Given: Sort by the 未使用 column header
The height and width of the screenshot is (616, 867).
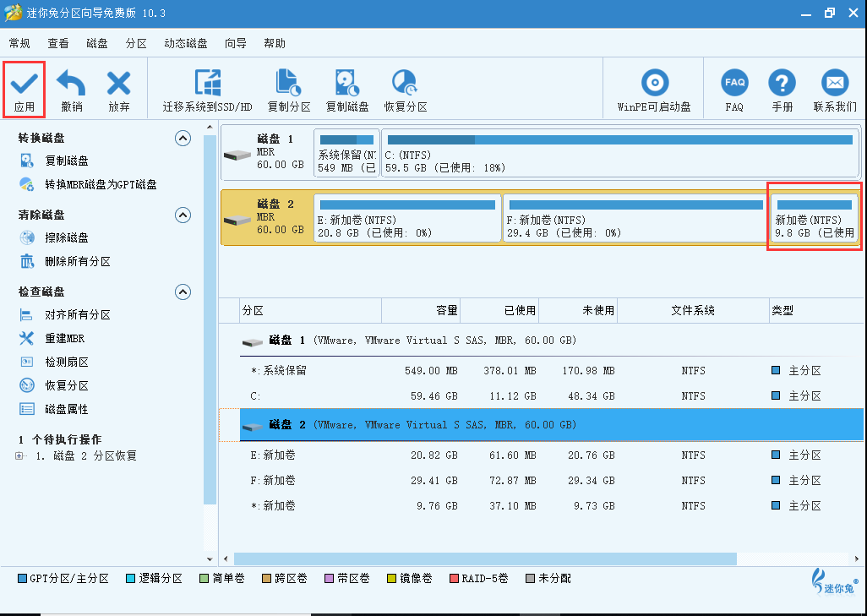Looking at the screenshot, I should (578, 311).
